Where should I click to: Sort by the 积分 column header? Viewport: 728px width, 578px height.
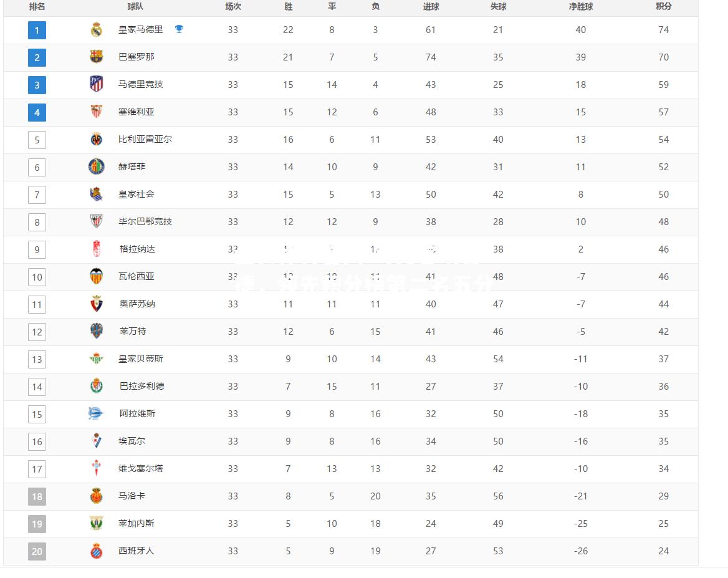[663, 6]
